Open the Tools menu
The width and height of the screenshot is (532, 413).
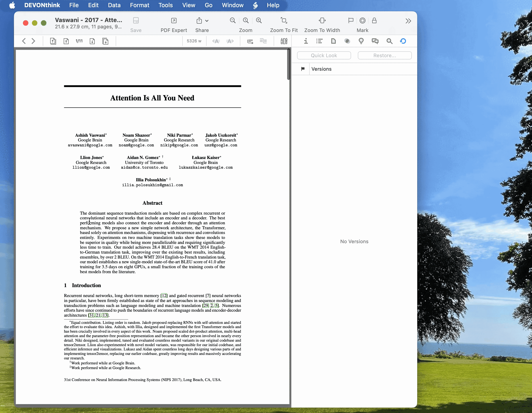165,5
